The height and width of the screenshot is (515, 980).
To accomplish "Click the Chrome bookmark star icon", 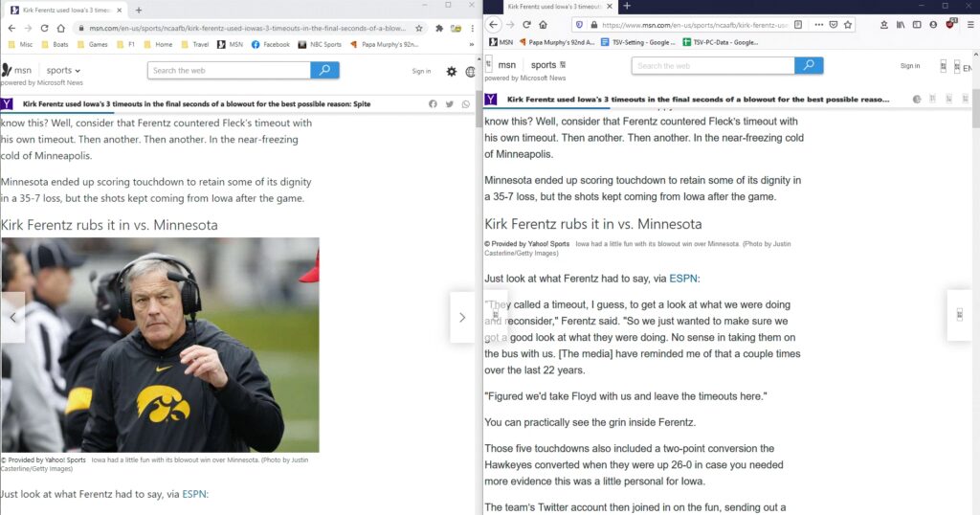I will click(419, 28).
